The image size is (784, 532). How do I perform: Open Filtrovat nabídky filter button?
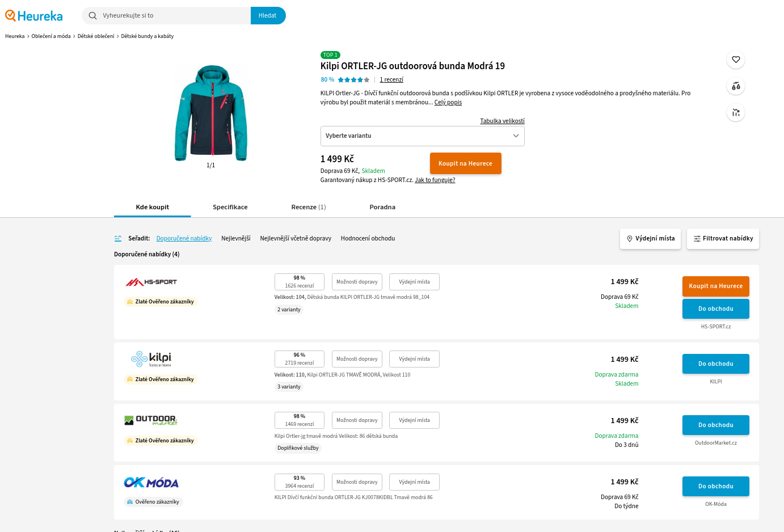723,239
